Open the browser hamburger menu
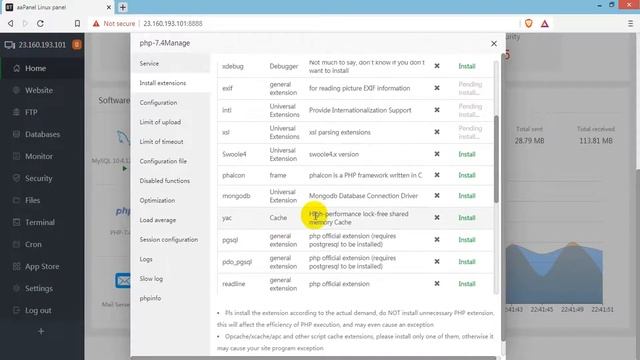 (x=630, y=24)
